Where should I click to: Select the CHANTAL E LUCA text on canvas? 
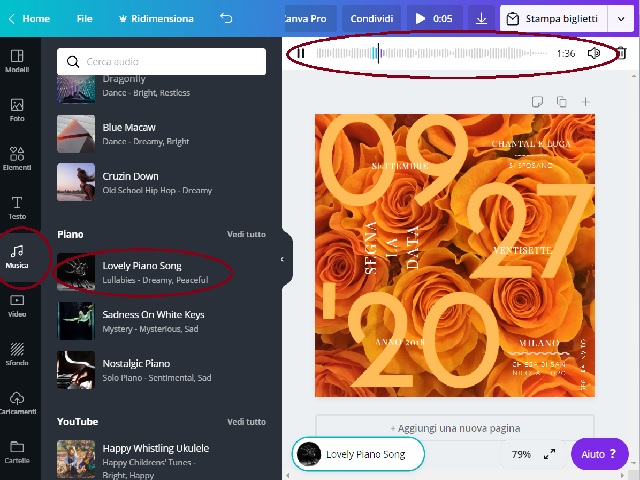pyautogui.click(x=531, y=144)
